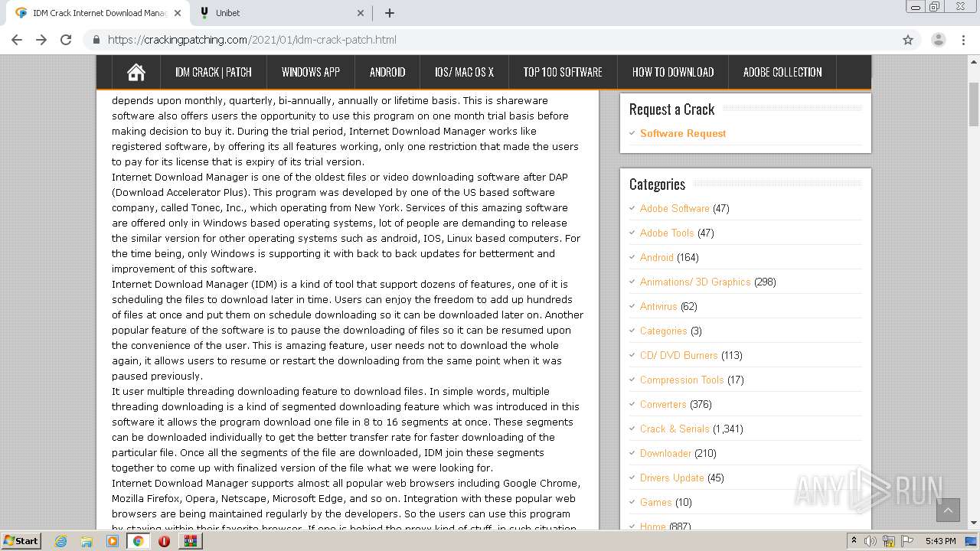Image resolution: width=980 pixels, height=551 pixels.
Task: Open Categories category link
Action: [664, 331]
